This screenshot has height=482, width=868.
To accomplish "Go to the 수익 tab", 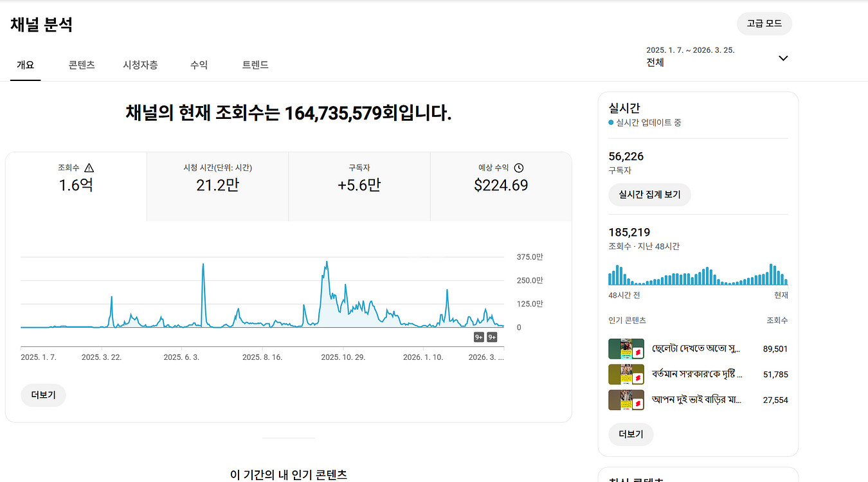I will pos(199,65).
